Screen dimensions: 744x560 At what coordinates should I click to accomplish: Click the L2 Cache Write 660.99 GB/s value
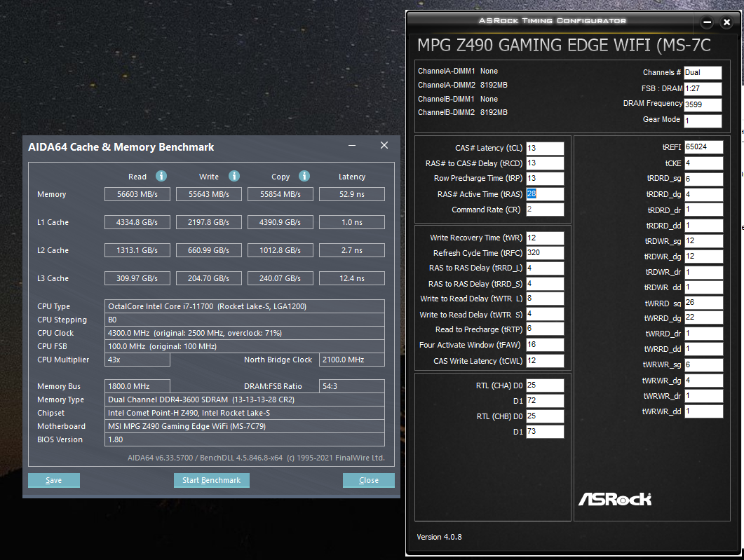coord(209,250)
